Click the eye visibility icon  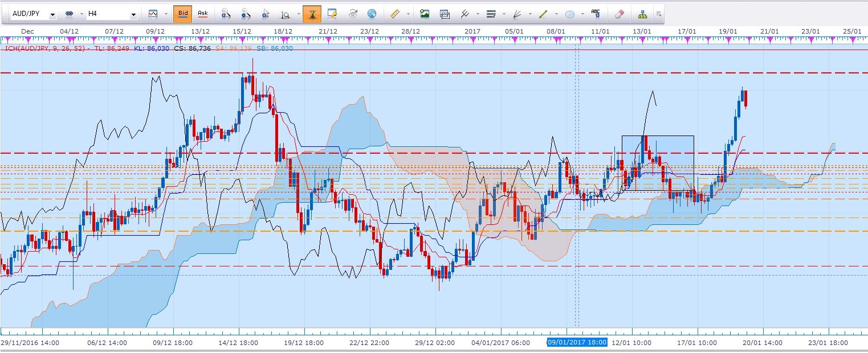352,13
